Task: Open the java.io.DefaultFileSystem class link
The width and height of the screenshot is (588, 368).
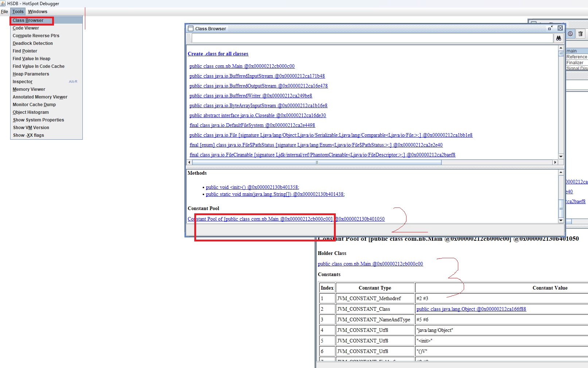Action: [x=252, y=125]
